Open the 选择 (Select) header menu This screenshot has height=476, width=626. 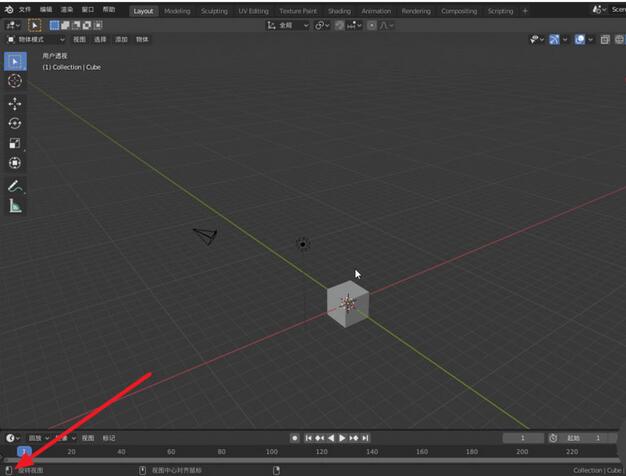(100, 40)
